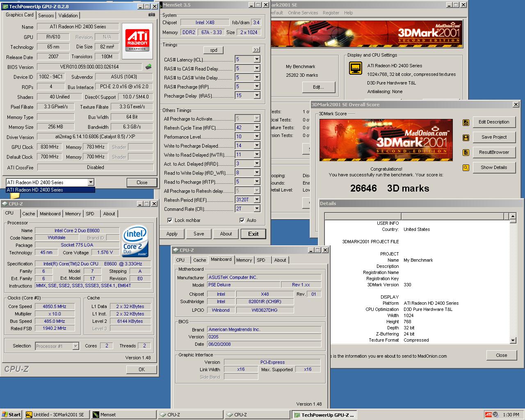Open the Processor #1 selection dropdown in CPU-Z
Viewport: 525px width, 420px height.
[x=75, y=346]
